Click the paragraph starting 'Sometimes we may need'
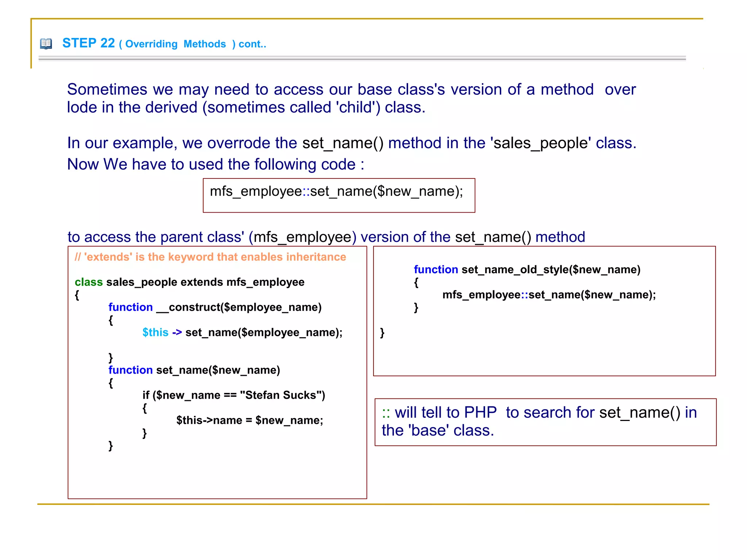Screen dimensions: 747x560 click(351, 98)
